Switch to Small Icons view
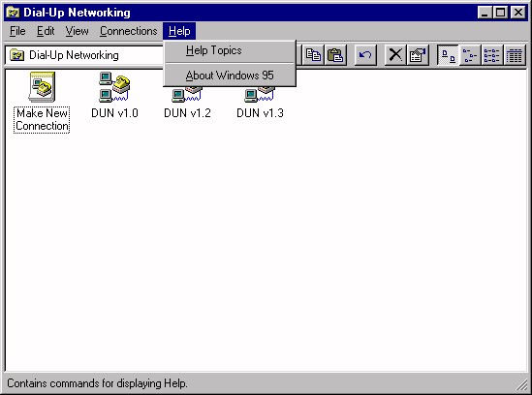 (x=470, y=55)
